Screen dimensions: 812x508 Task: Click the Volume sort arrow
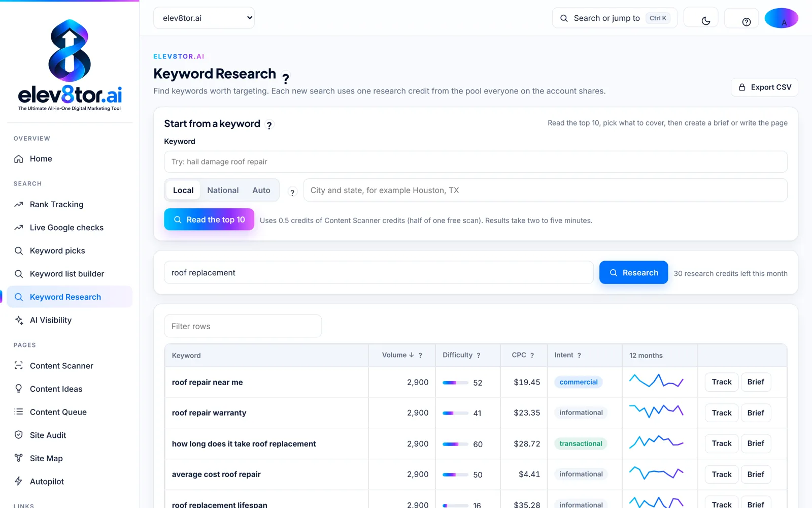point(412,355)
